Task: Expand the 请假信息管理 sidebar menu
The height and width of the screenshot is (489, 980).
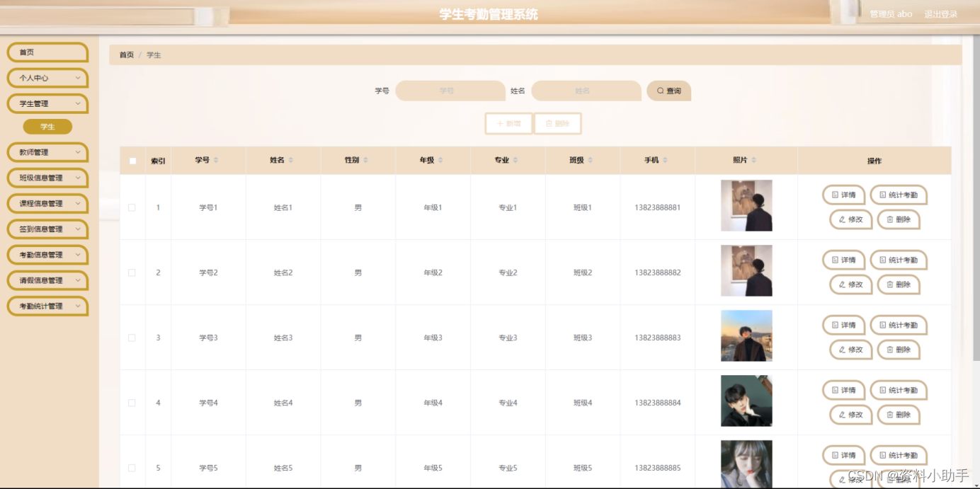Action: click(47, 280)
